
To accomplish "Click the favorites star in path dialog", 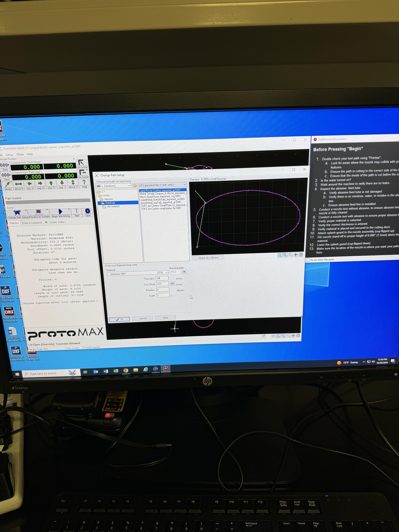I will (x=135, y=185).
